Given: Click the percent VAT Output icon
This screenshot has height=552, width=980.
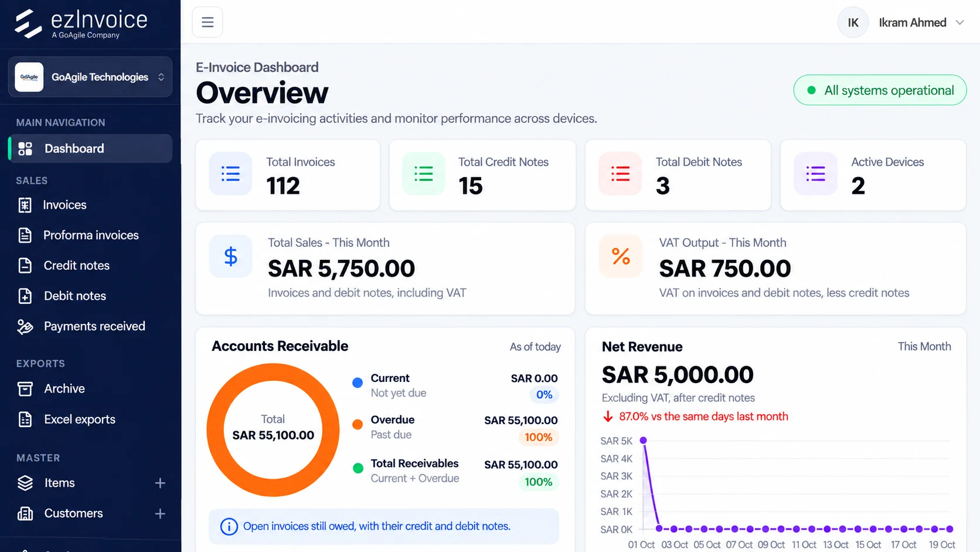Looking at the screenshot, I should pyautogui.click(x=621, y=256).
